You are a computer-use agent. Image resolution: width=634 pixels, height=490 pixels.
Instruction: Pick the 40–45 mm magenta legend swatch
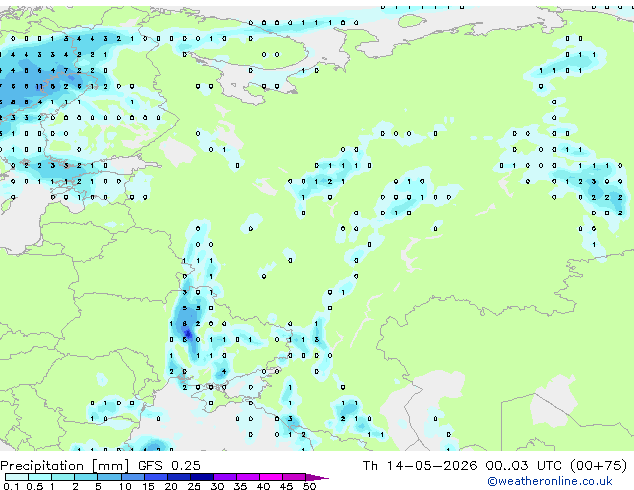point(271,477)
